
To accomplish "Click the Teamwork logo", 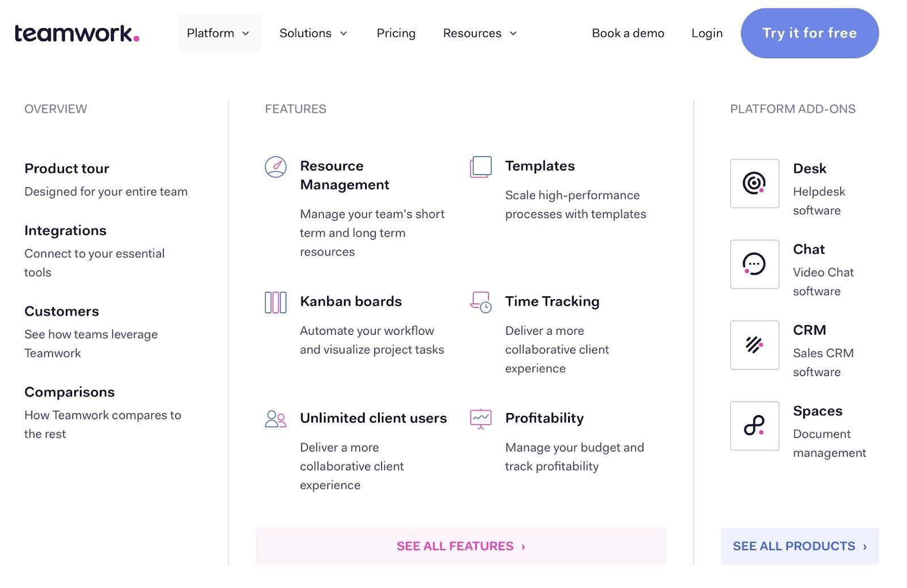I will click(x=77, y=33).
